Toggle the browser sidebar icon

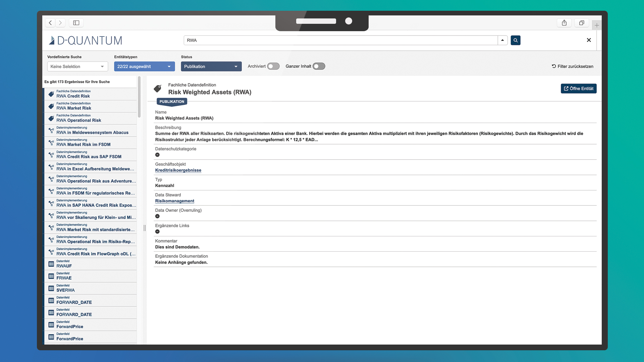[76, 23]
